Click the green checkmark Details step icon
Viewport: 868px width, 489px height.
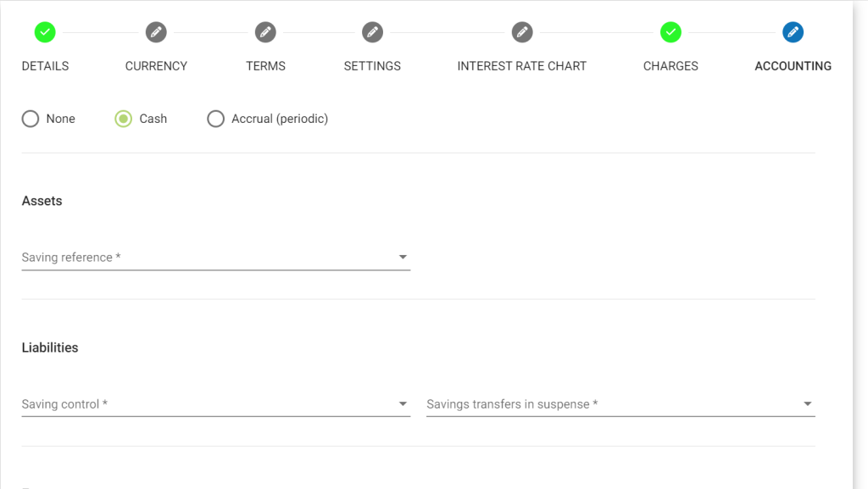coord(45,32)
